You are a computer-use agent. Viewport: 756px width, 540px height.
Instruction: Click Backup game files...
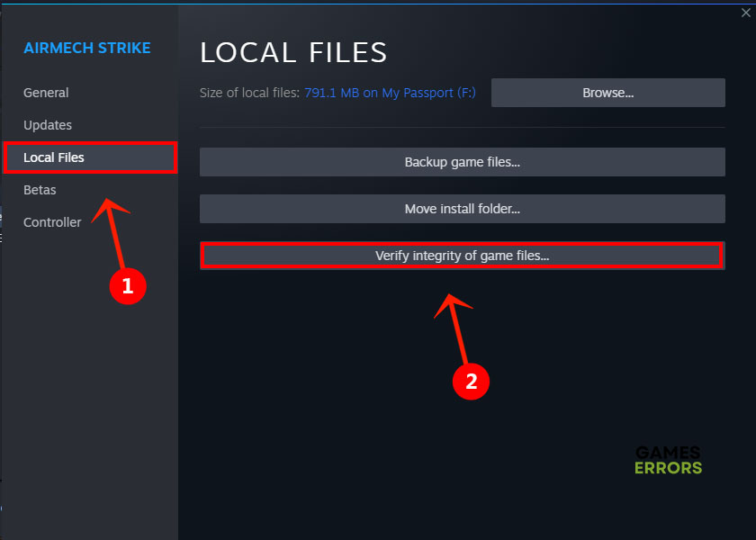pos(463,162)
